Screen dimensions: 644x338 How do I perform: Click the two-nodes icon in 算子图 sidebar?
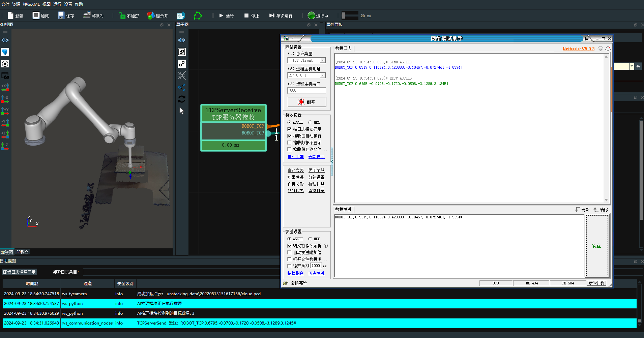tap(182, 64)
